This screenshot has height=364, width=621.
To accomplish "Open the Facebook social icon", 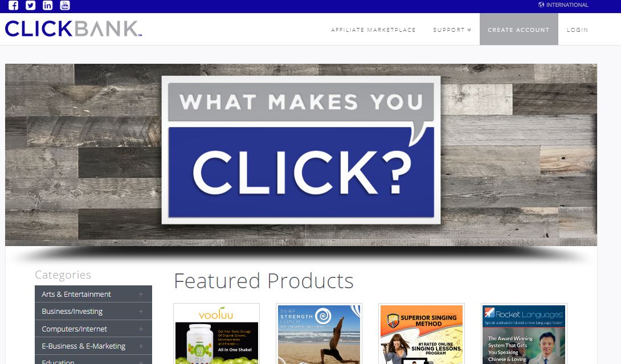I will pos(13,5).
